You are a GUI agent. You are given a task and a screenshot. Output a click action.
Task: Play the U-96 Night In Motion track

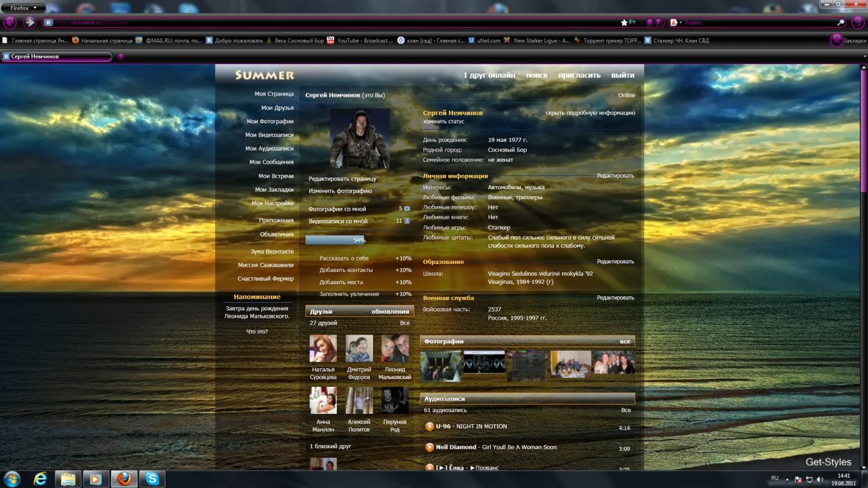tap(429, 427)
